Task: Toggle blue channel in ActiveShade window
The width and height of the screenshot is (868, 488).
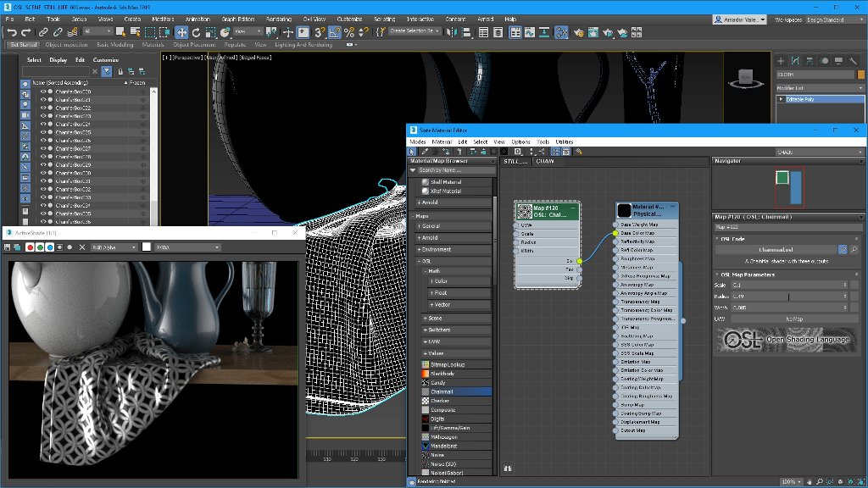Action: point(50,247)
